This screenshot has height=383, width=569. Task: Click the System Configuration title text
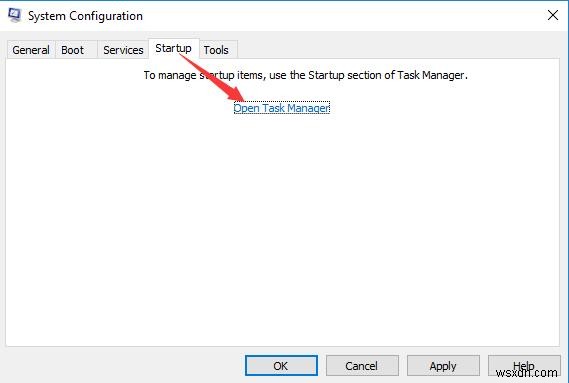click(85, 16)
